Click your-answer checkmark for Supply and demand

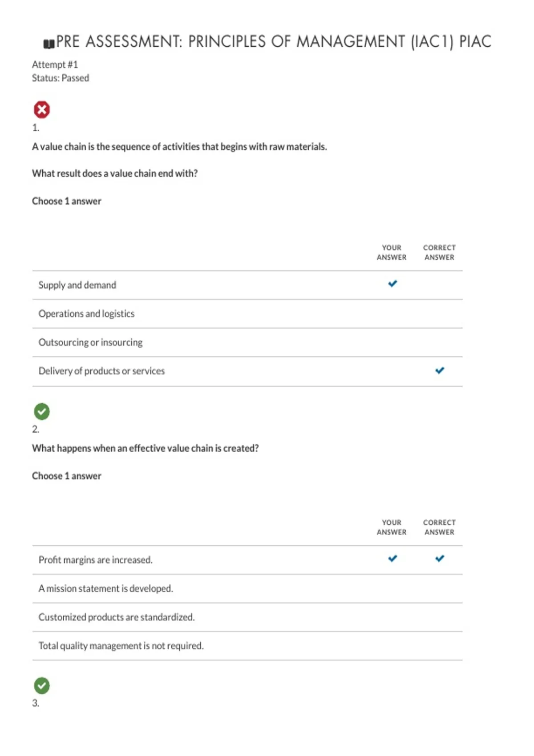tap(392, 284)
